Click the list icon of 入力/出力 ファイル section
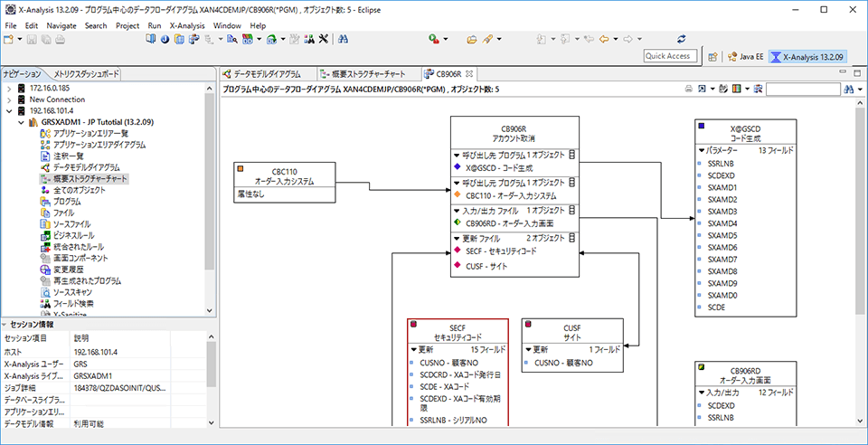This screenshot has height=445, width=868. pos(571,211)
